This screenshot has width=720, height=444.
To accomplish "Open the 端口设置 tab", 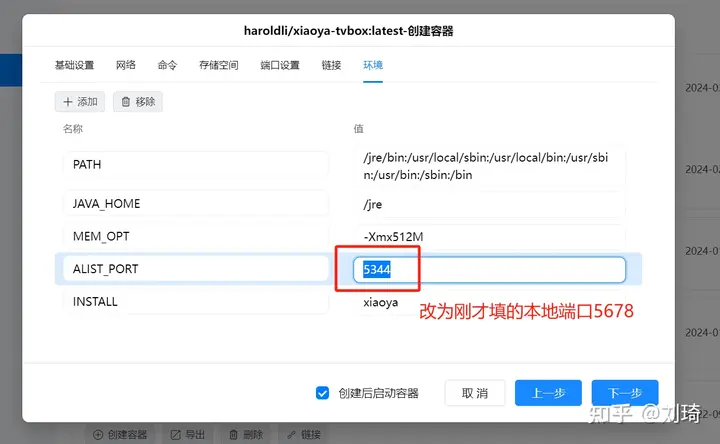I will [x=280, y=65].
